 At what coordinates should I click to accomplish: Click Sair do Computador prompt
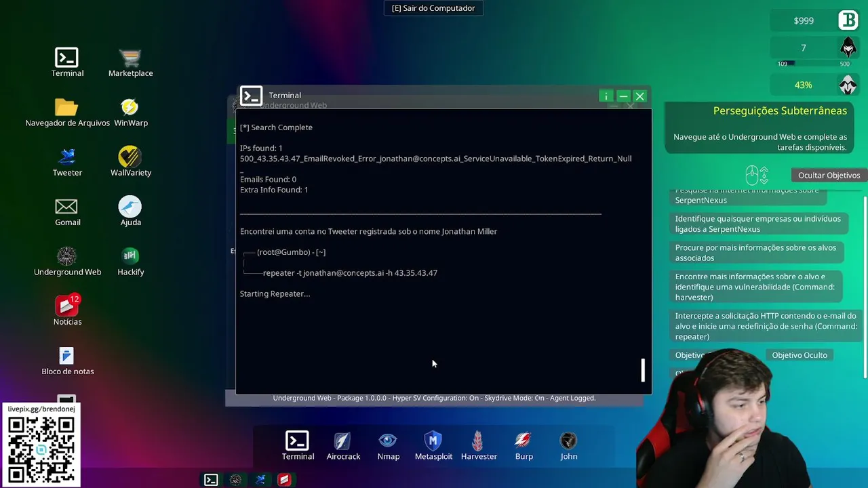433,8
